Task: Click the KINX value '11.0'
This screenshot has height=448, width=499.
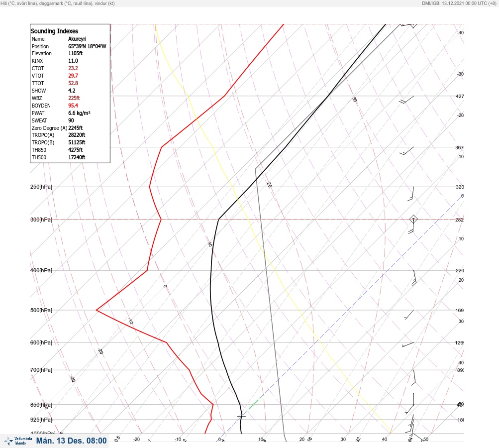Action: [73, 61]
